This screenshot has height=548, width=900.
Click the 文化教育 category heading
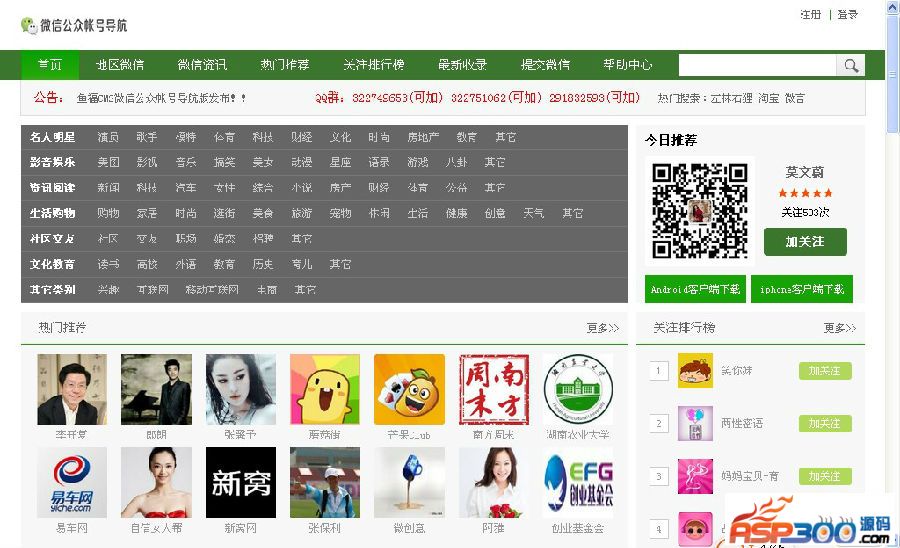point(52,264)
